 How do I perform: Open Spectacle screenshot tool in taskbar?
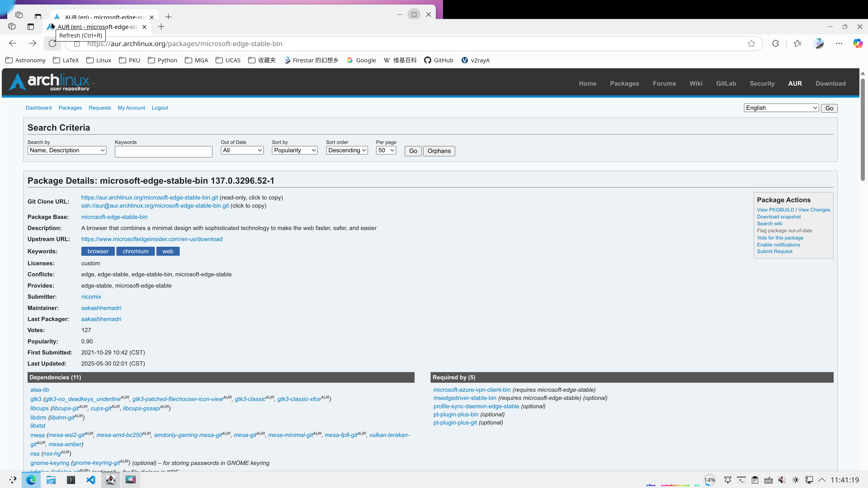pos(130,480)
